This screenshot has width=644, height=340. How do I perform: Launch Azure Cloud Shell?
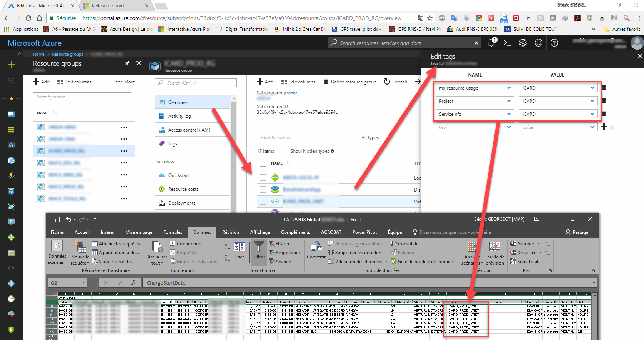507,43
